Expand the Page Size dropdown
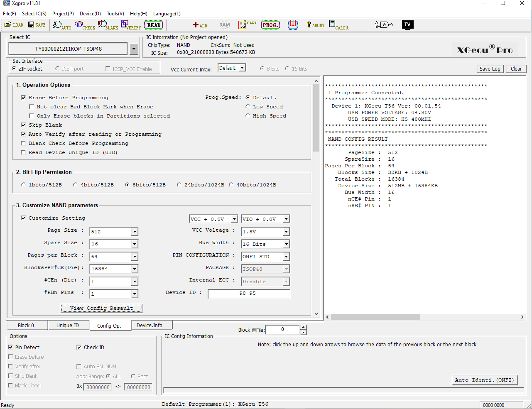This screenshot has height=409, width=532. tap(135, 232)
